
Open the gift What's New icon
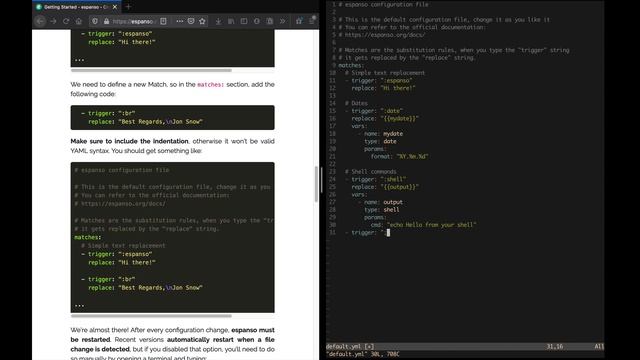299,21
